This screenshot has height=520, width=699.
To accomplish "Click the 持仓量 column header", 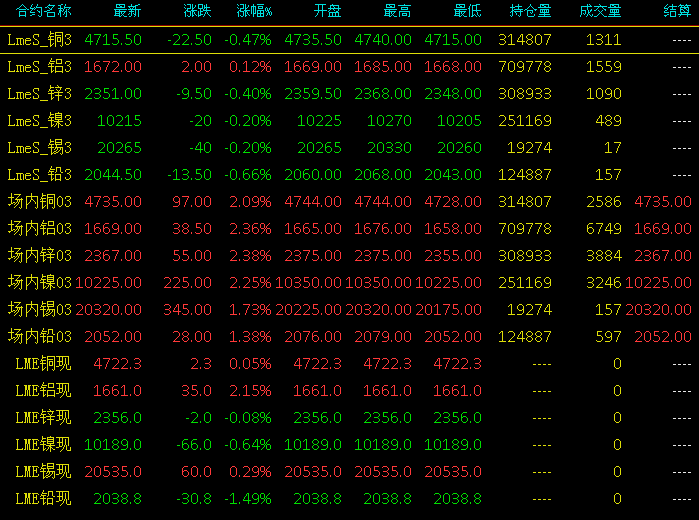I will click(x=530, y=11).
